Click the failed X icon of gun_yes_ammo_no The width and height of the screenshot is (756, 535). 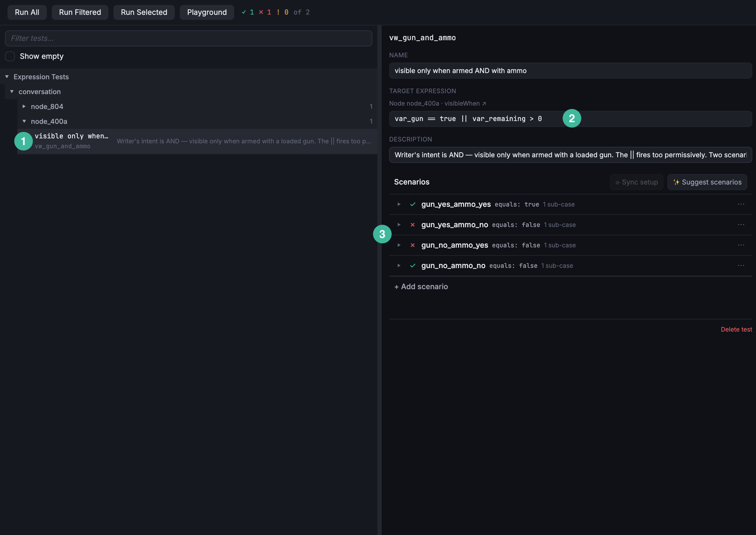[412, 225]
